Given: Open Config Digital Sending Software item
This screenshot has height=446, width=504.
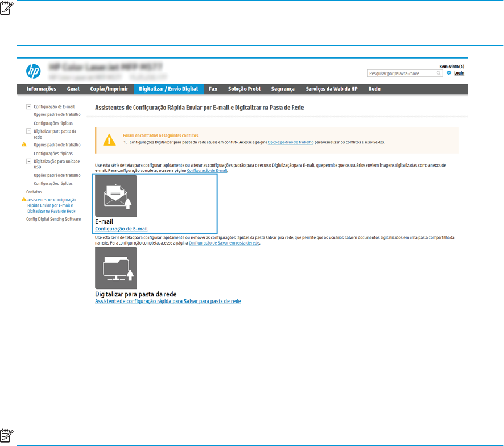Looking at the screenshot, I should tap(53, 219).
